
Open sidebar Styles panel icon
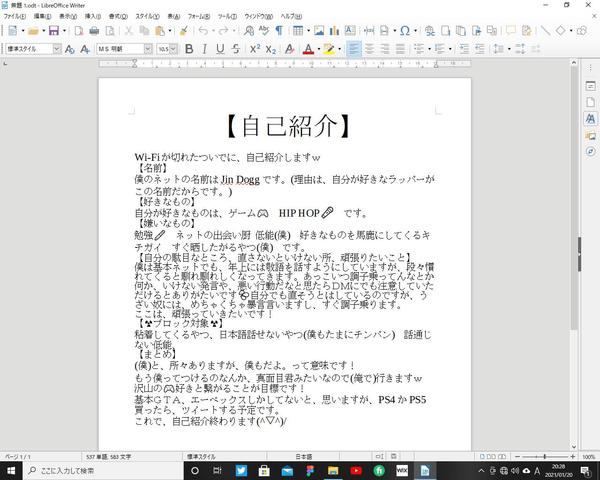[590, 119]
